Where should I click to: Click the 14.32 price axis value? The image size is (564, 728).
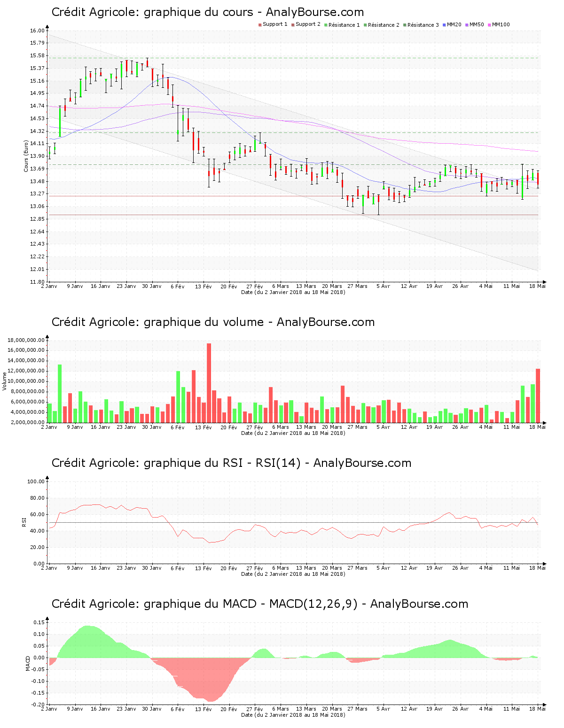coord(37,131)
